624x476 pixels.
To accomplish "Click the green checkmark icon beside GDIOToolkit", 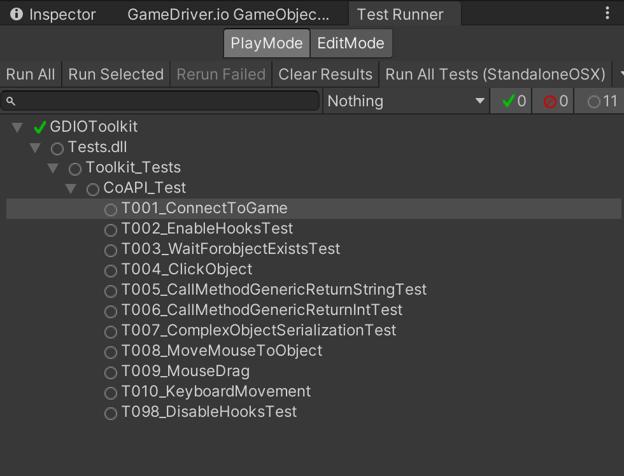I will (40, 127).
